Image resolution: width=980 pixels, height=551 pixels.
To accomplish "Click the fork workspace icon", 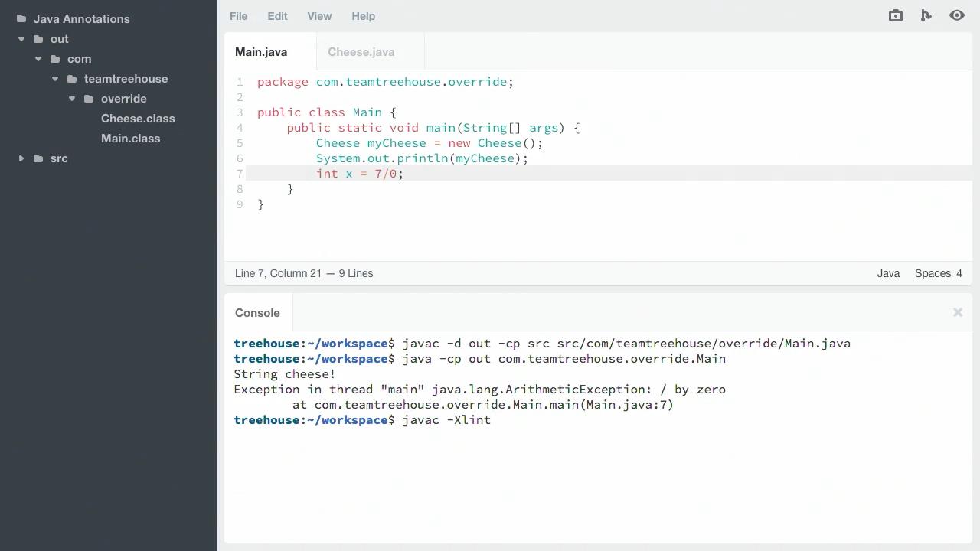I will pyautogui.click(x=926, y=15).
